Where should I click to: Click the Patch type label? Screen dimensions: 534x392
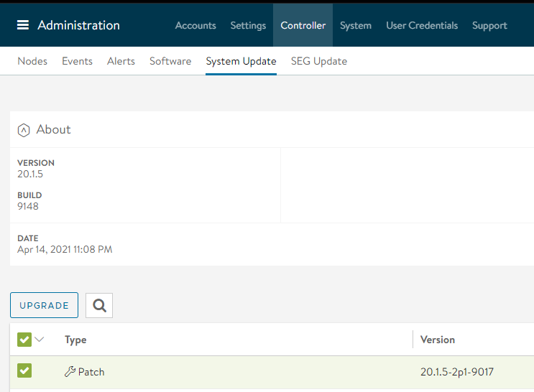91,372
